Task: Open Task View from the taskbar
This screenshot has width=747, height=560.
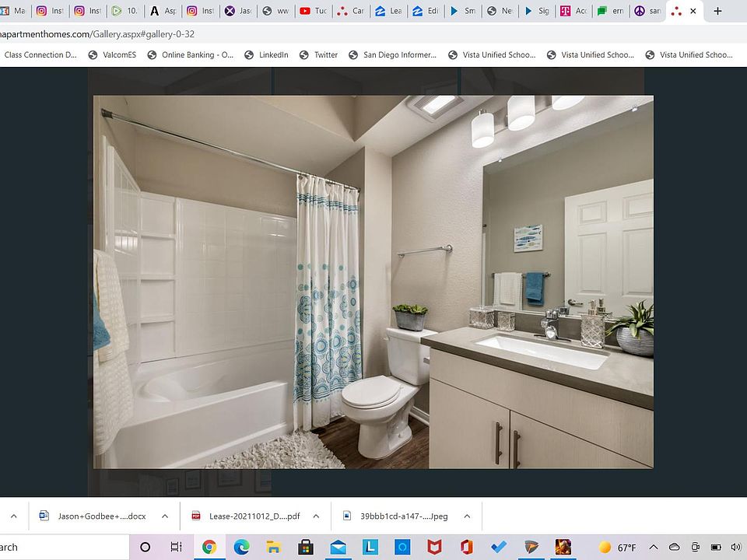Action: coord(177,547)
